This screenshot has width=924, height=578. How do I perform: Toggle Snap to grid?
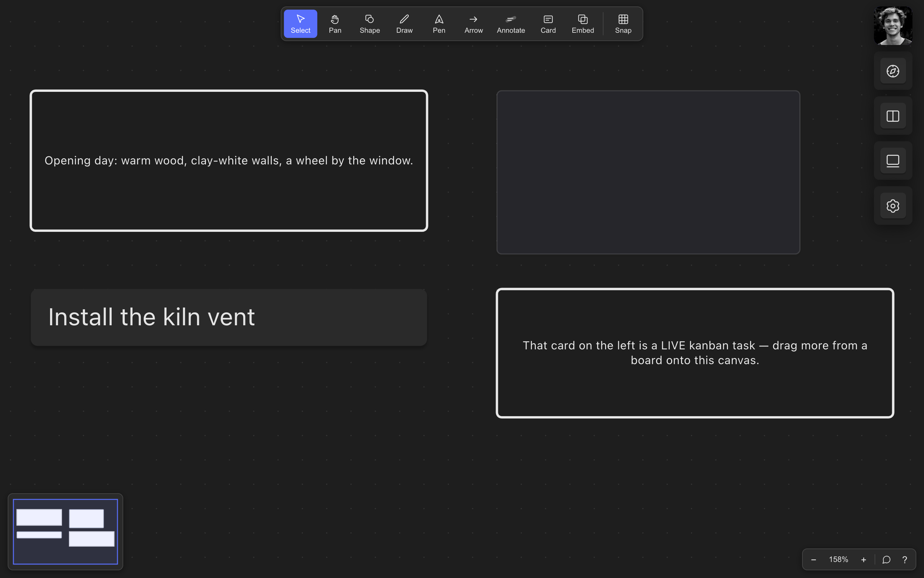coord(623,24)
